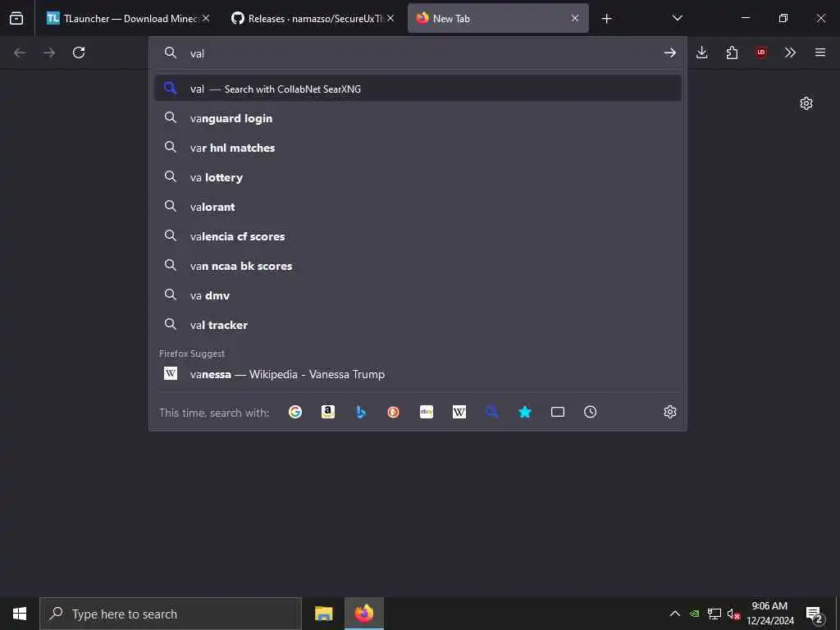840x630 pixels.
Task: Open Firefox View icon
Action: pos(16,18)
